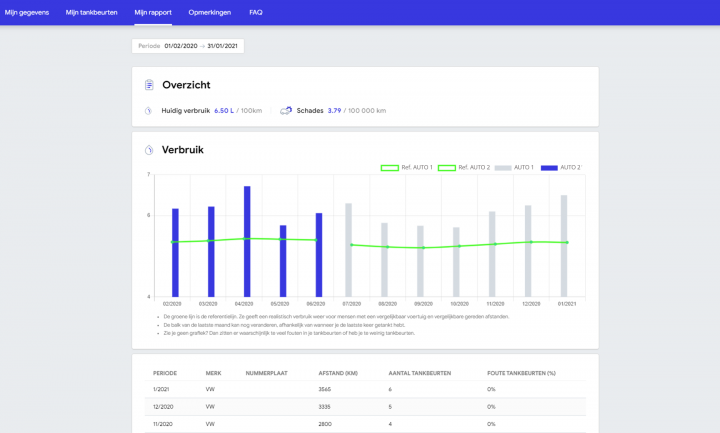Screen dimensions: 720x433
Task: Click the start date 01/02/2020
Action: pos(181,46)
